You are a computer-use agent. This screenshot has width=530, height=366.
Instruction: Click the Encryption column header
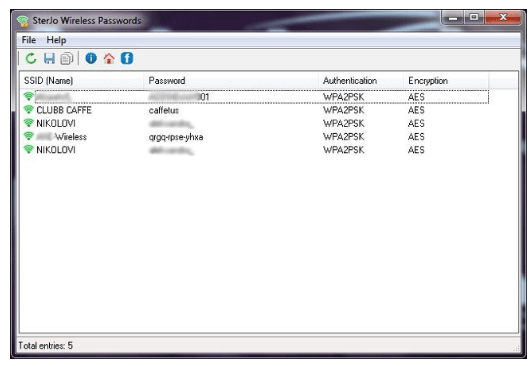(x=446, y=81)
